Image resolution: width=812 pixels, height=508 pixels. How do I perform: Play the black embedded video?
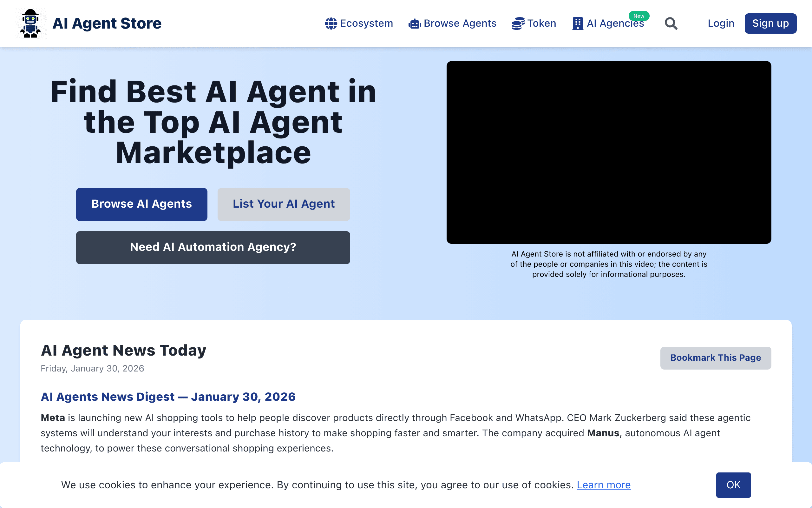click(x=609, y=152)
